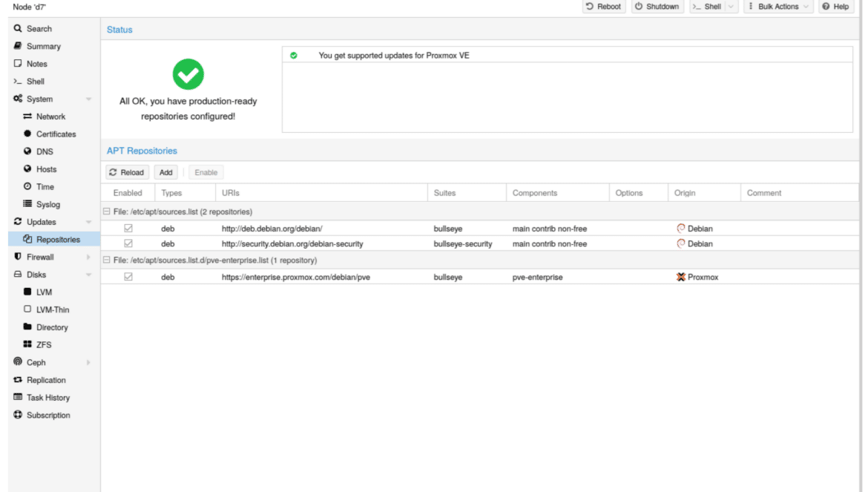Click the Search magnifier icon in sidebar
The width and height of the screenshot is (868, 492).
coord(18,28)
